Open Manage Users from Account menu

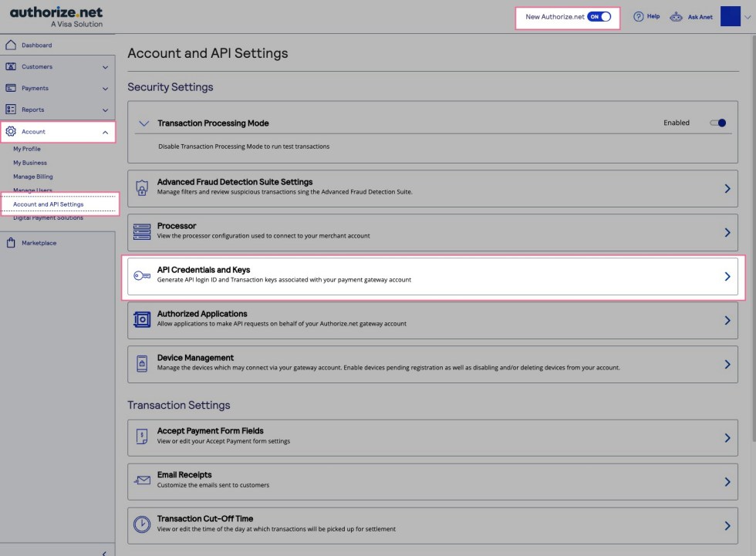(x=32, y=190)
